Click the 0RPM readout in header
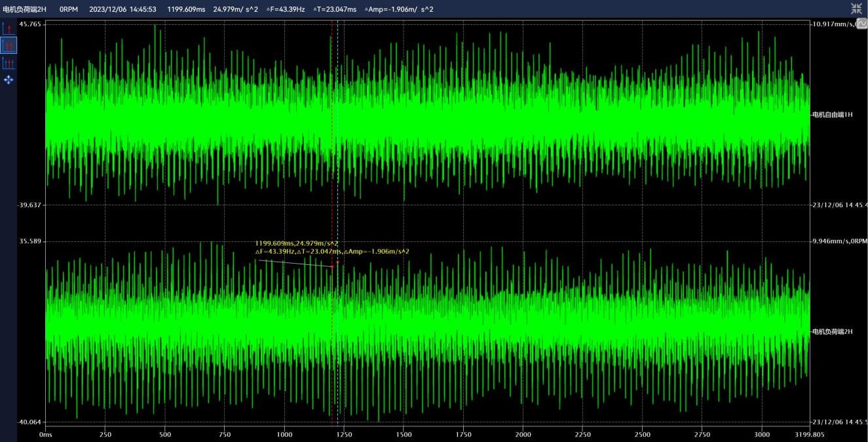Viewport: 868px width, 442px height. point(69,9)
